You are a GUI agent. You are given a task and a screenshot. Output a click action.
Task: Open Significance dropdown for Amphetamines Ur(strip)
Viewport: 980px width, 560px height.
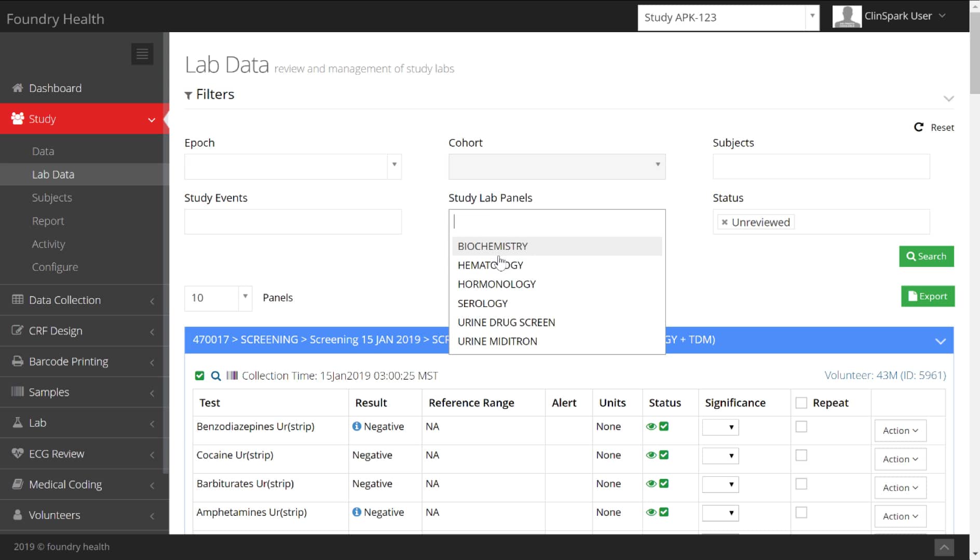[720, 513]
